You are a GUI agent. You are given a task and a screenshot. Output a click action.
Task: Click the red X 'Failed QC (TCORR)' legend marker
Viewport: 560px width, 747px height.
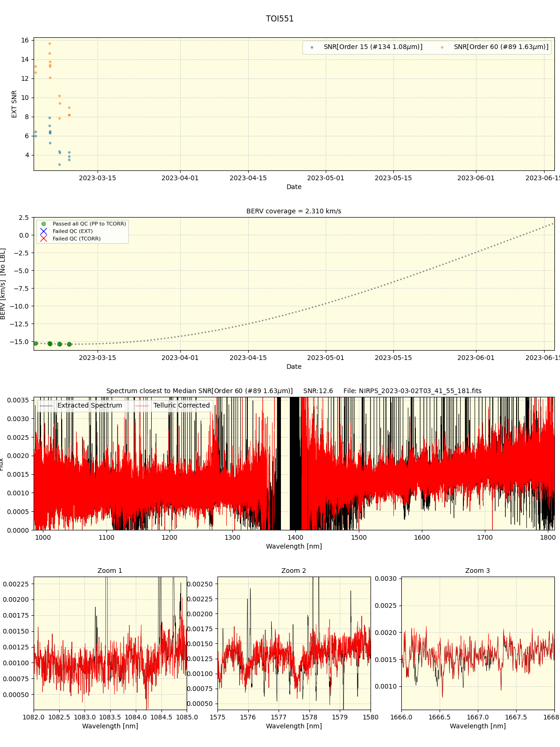43,239
